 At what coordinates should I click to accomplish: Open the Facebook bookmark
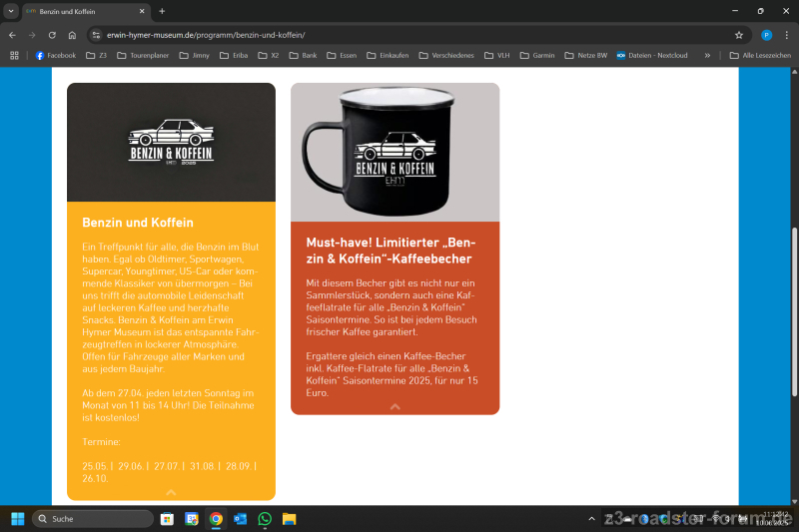click(x=55, y=56)
